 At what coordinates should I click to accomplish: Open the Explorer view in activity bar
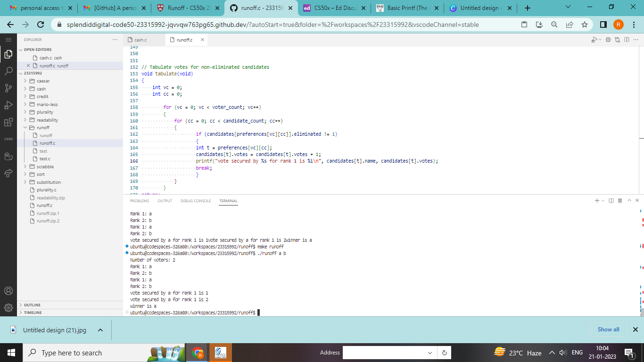(8, 55)
